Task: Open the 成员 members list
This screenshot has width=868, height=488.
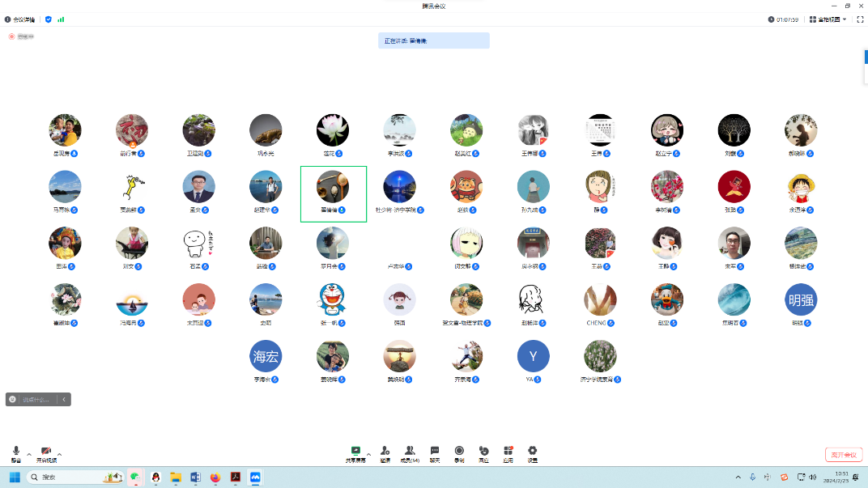Action: tap(411, 453)
